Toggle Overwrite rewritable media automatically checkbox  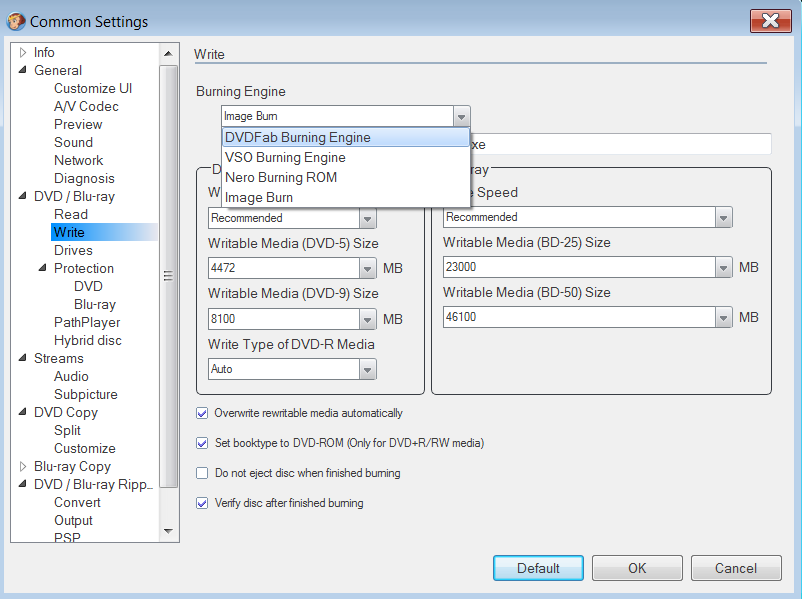(202, 413)
